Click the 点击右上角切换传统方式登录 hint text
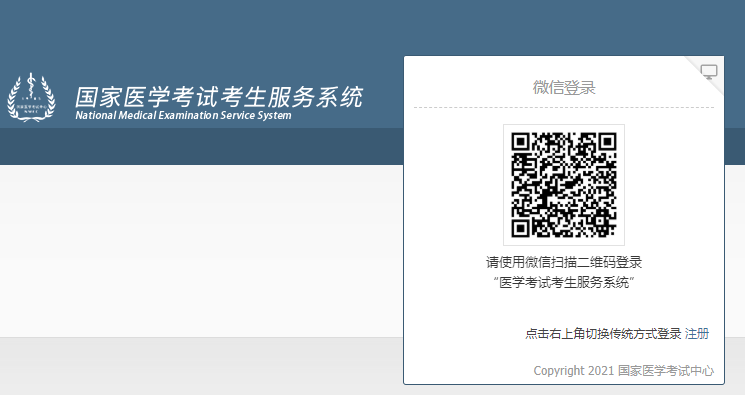 [x=603, y=334]
